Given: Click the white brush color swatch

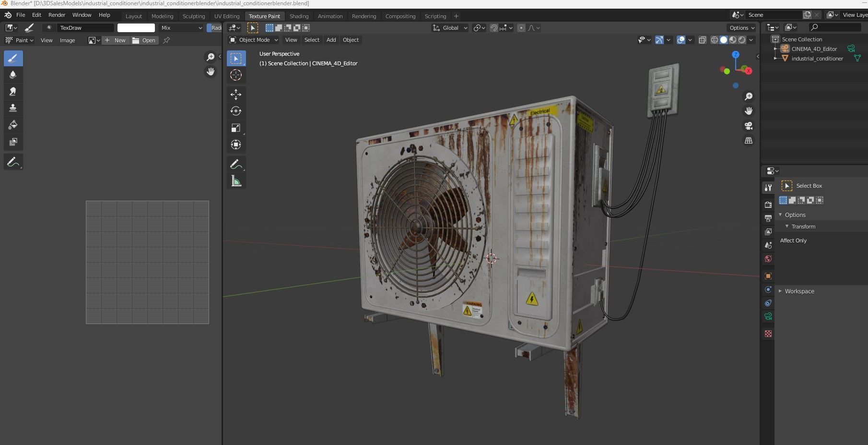Looking at the screenshot, I should tap(136, 28).
